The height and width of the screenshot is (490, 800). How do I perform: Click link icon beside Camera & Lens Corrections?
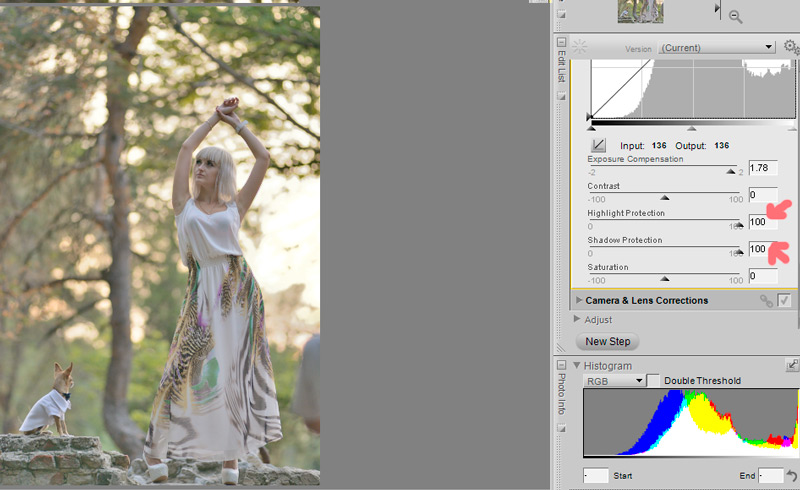(x=766, y=301)
